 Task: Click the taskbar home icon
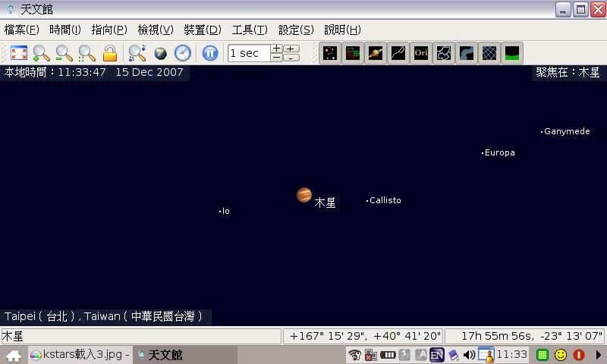14,355
